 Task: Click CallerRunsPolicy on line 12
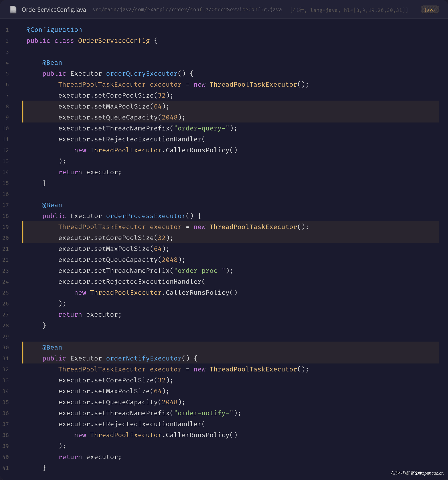198,150
